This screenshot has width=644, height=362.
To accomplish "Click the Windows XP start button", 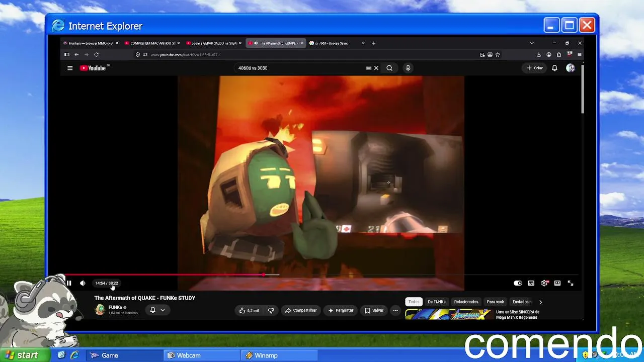I will tap(25, 355).
